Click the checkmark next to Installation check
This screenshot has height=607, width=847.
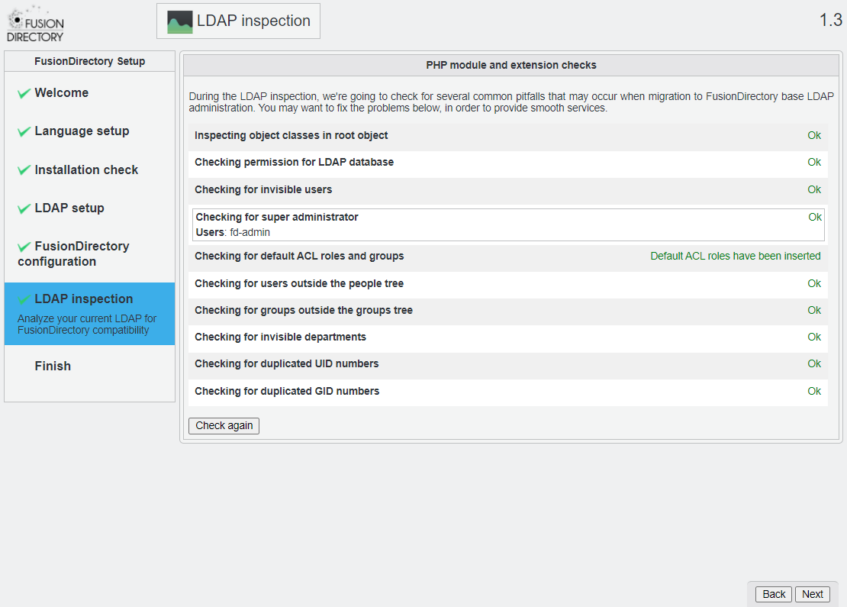(x=24, y=170)
